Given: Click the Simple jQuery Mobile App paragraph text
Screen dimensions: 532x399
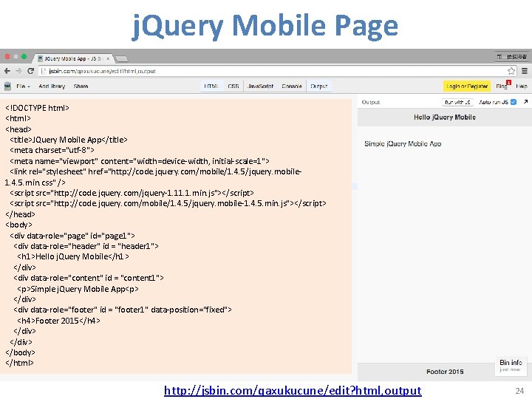Looking at the screenshot, I should click(403, 143).
